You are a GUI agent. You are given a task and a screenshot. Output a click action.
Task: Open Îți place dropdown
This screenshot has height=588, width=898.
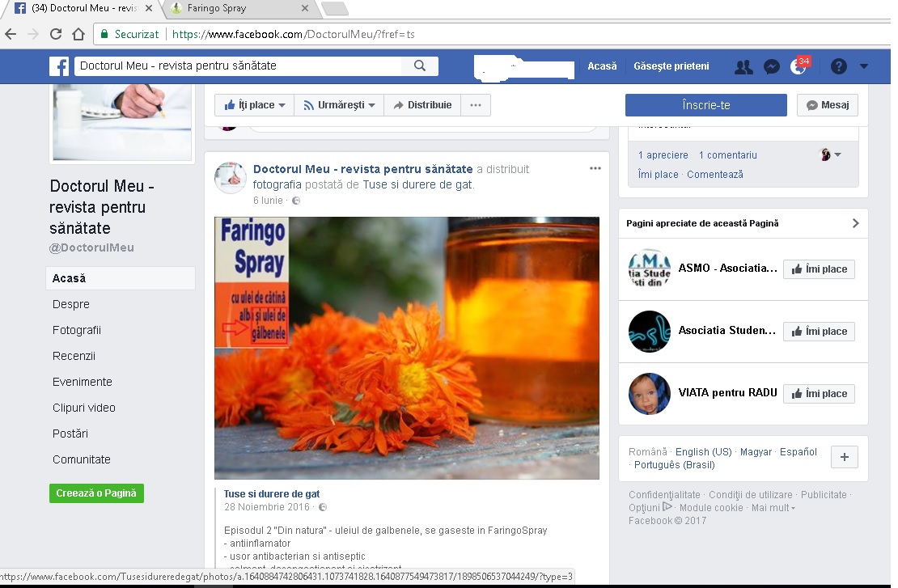pyautogui.click(x=254, y=105)
